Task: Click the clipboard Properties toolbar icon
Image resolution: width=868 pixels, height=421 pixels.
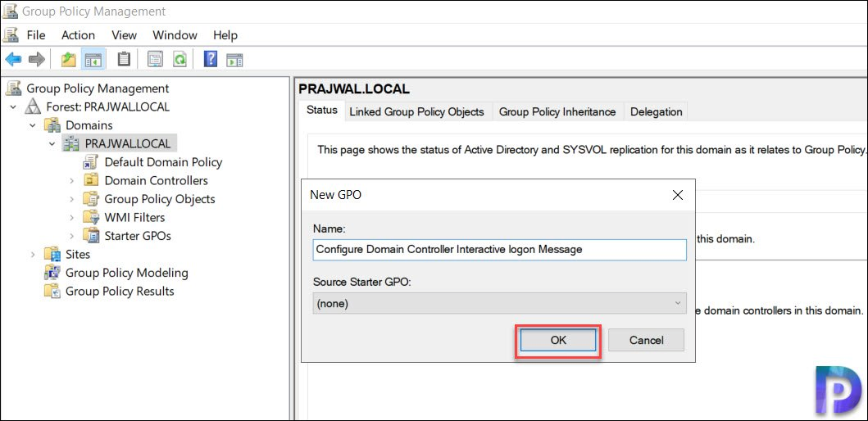Action: point(124,59)
